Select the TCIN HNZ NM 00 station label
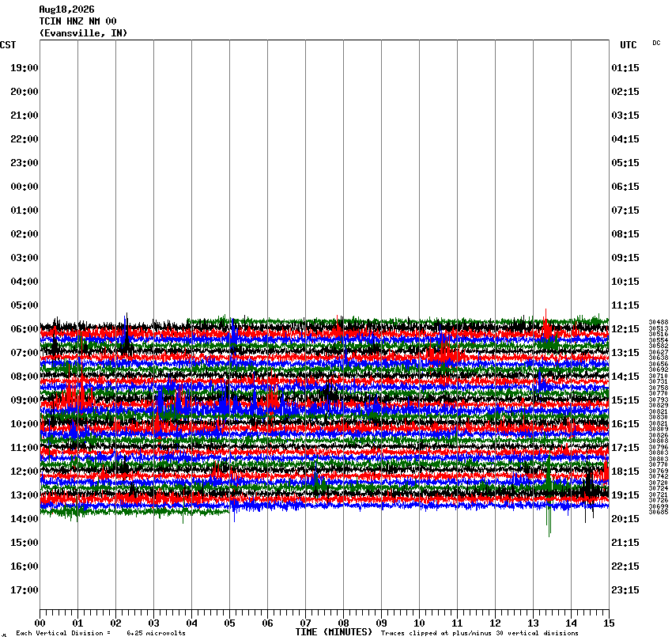Image resolution: width=672 pixels, height=644 pixels. [77, 21]
